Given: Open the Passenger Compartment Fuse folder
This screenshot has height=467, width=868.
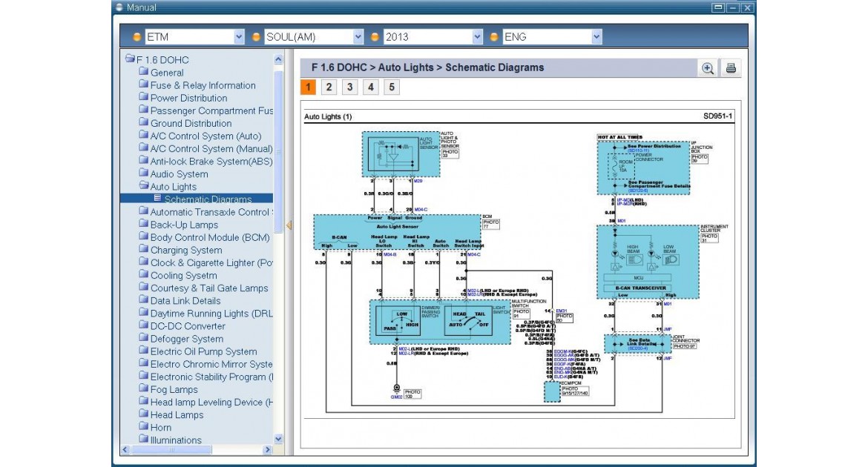Looking at the screenshot, I should pos(206,110).
